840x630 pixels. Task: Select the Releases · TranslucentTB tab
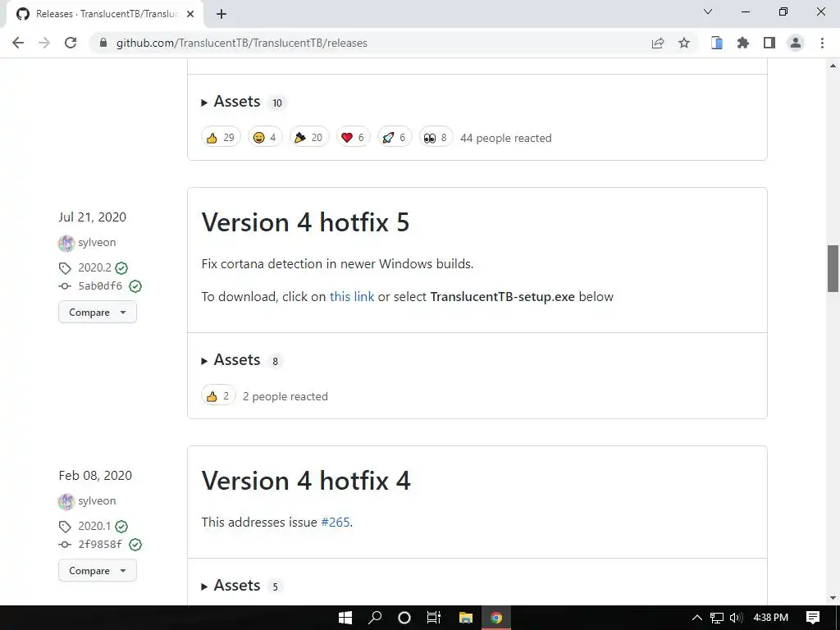[105, 14]
